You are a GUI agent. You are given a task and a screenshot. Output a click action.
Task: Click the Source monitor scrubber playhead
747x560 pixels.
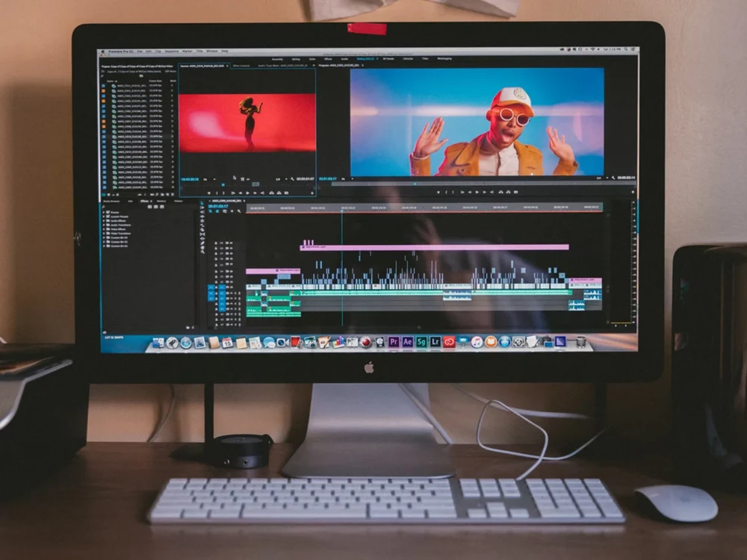(x=223, y=184)
